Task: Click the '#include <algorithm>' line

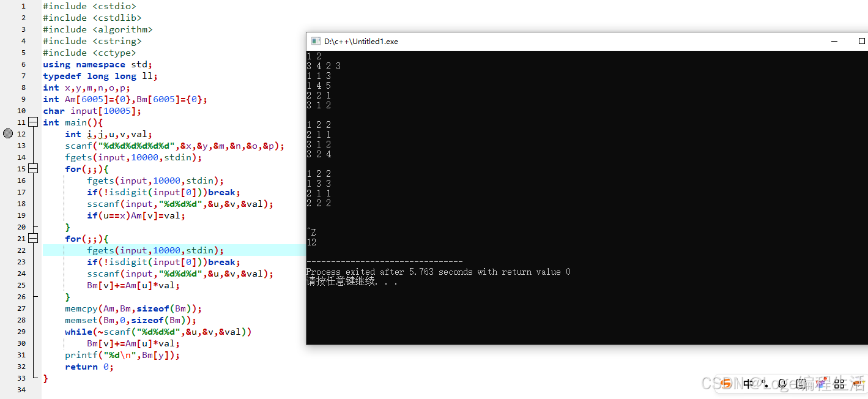Action: (98, 29)
